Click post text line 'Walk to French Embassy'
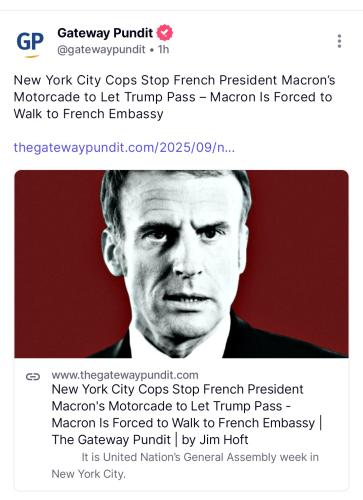Screen dimensions: 363x500 pos(88,114)
